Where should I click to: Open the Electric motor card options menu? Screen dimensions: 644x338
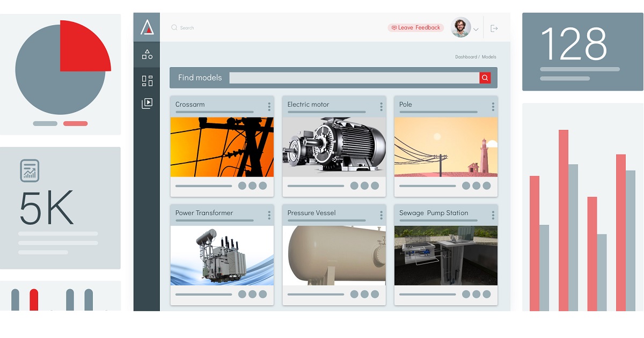pos(381,106)
